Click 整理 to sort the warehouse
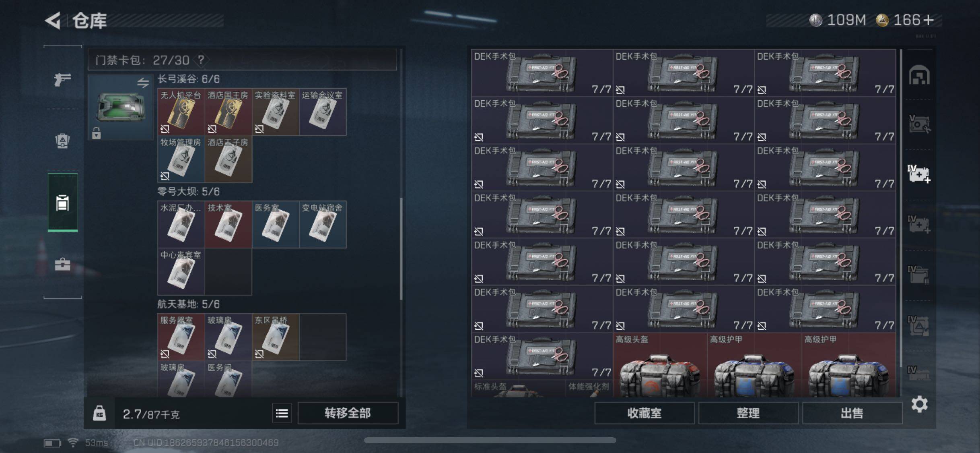This screenshot has width=980, height=453. (748, 413)
